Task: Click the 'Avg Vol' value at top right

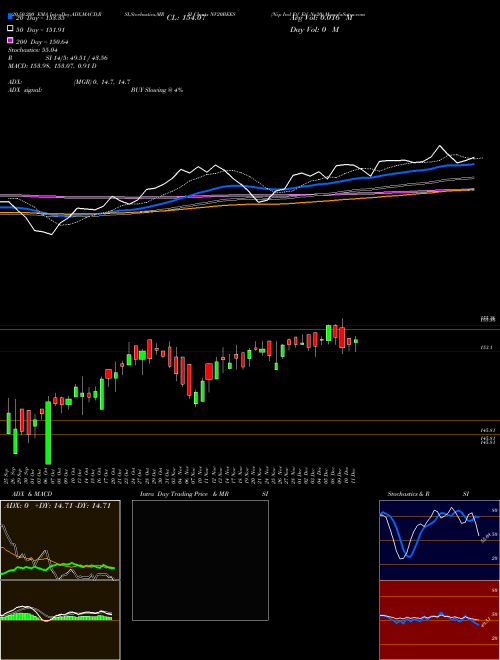Action: pyautogui.click(x=321, y=17)
